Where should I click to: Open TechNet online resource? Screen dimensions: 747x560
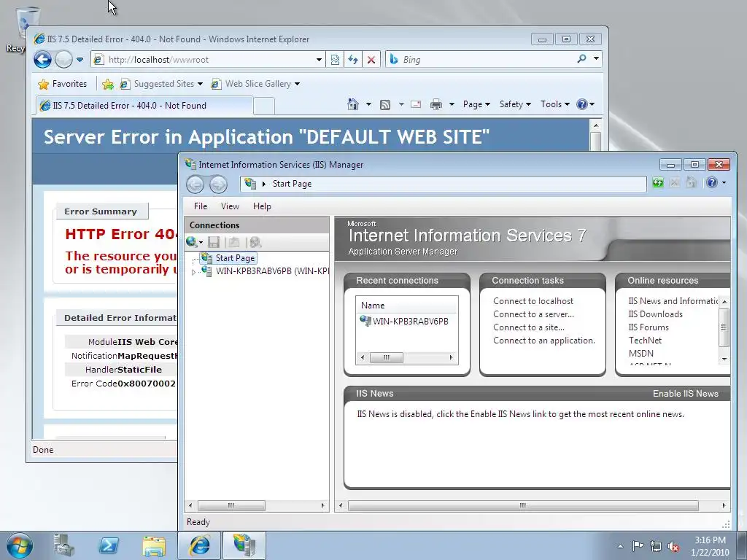click(645, 341)
